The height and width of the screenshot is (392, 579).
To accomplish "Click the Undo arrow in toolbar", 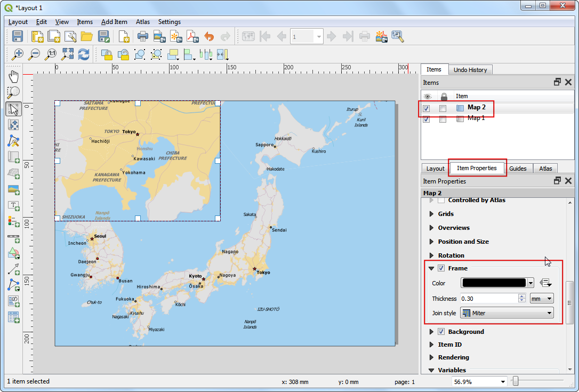I will tap(209, 37).
